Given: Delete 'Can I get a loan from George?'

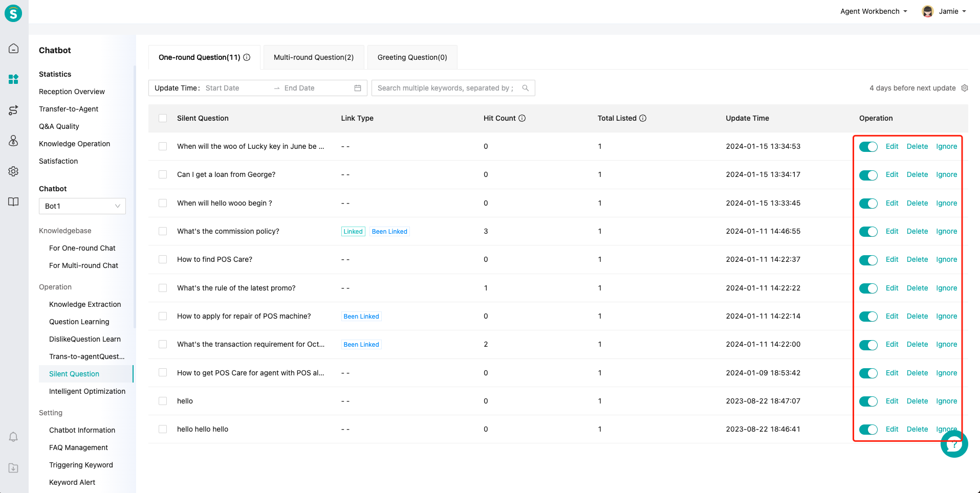Looking at the screenshot, I should (x=917, y=174).
